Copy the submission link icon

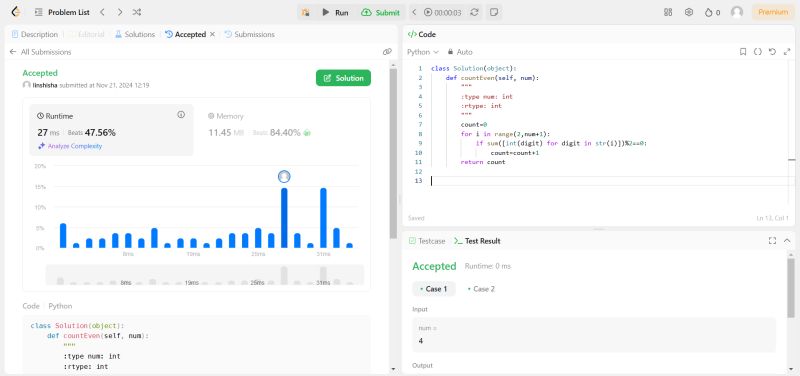pyautogui.click(x=387, y=52)
